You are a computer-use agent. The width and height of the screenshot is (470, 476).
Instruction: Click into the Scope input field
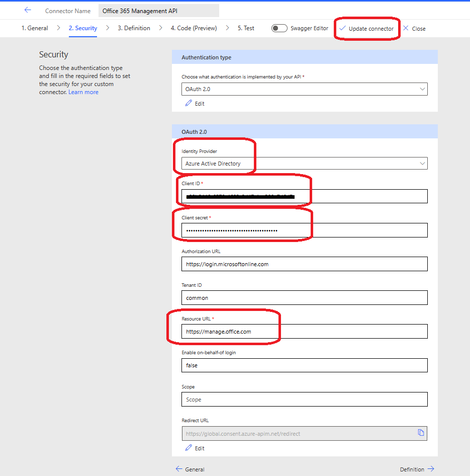304,399
